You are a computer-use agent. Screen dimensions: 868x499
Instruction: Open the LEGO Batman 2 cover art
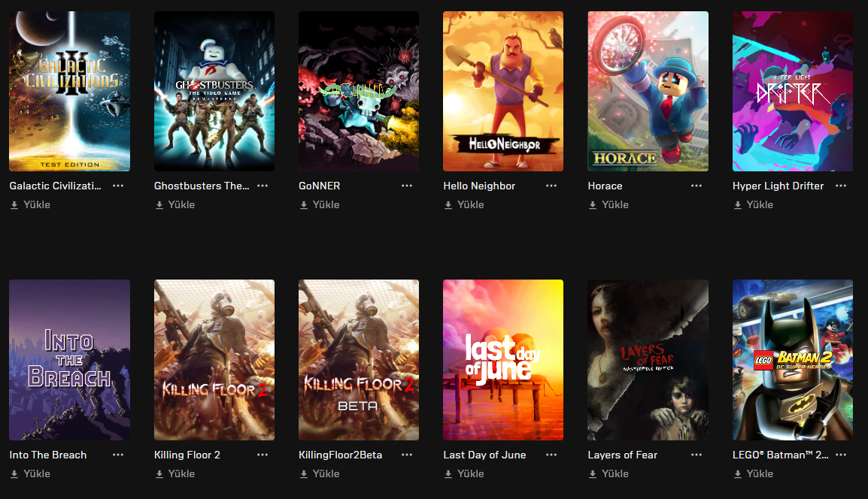(x=793, y=360)
